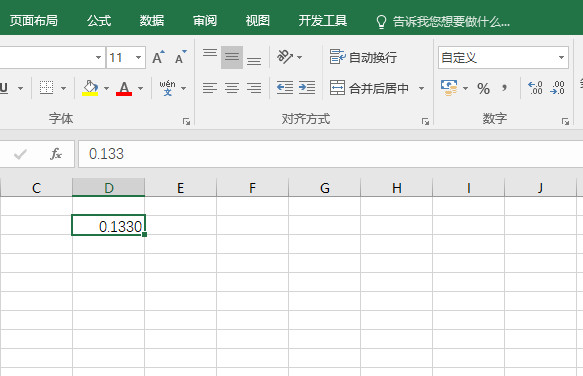Click the borders icon

[x=46, y=88]
